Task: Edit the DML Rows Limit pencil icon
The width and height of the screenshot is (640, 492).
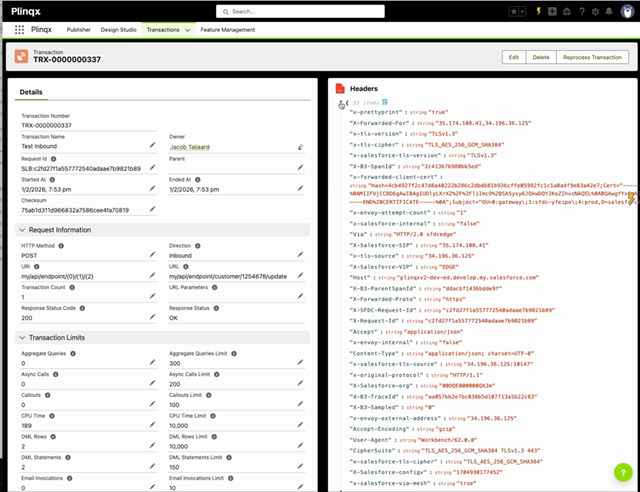Action: click(300, 445)
